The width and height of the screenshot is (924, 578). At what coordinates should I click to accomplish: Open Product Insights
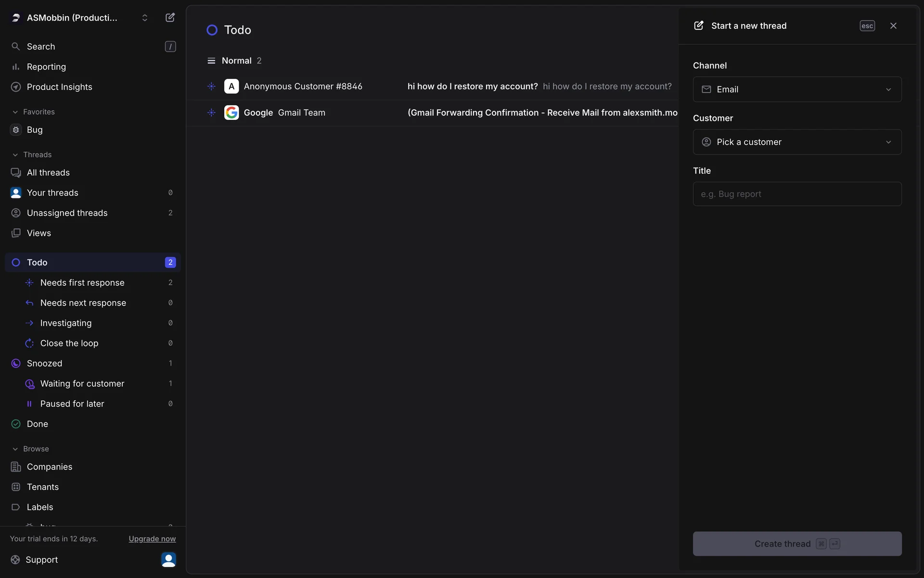click(x=59, y=87)
